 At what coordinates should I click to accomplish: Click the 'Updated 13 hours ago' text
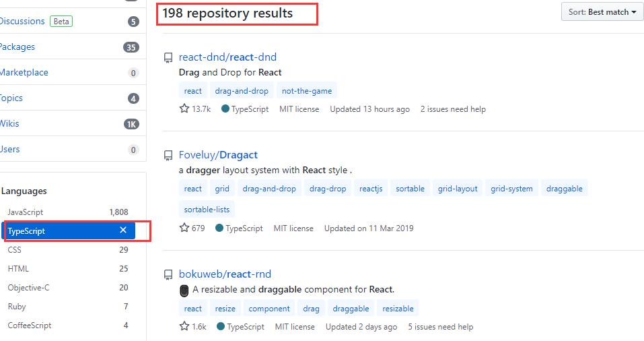pyautogui.click(x=369, y=109)
